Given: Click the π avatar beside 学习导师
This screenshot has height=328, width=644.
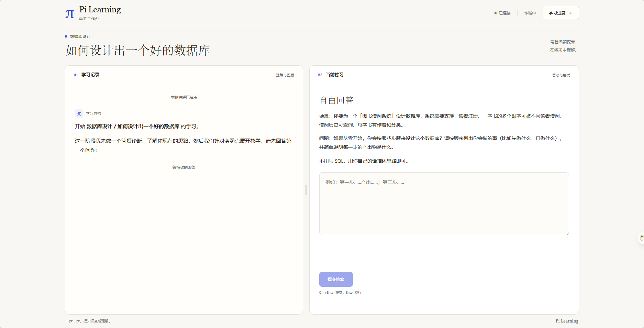Looking at the screenshot, I should [x=79, y=113].
